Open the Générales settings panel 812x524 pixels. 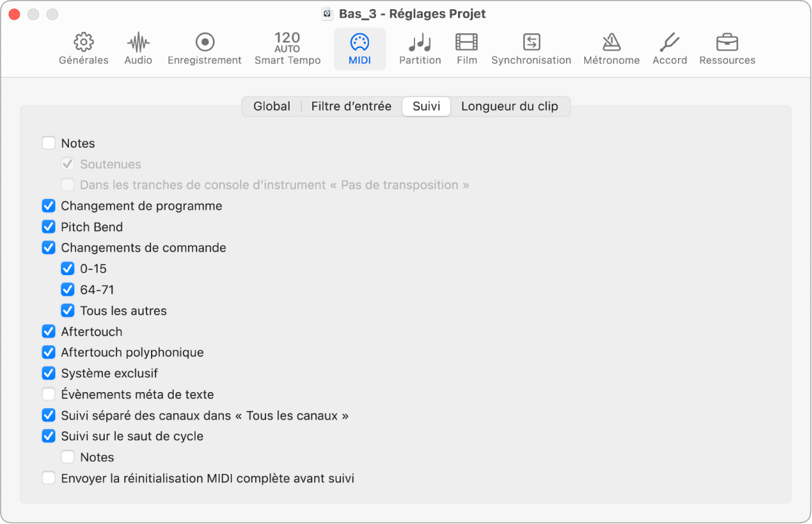(83, 47)
